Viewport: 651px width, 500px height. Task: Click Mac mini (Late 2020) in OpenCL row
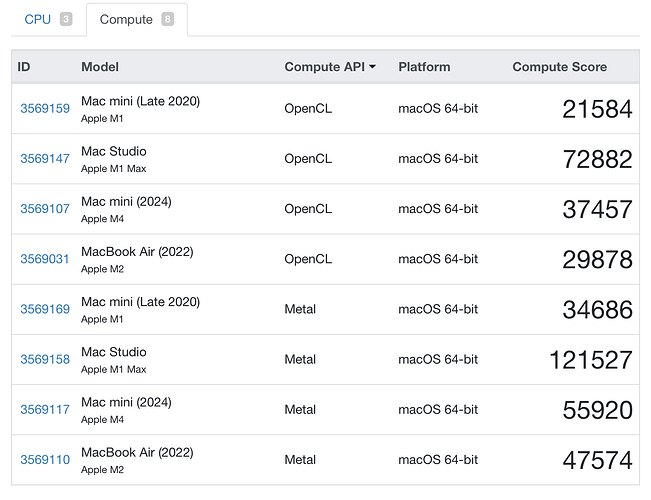pyautogui.click(x=141, y=101)
